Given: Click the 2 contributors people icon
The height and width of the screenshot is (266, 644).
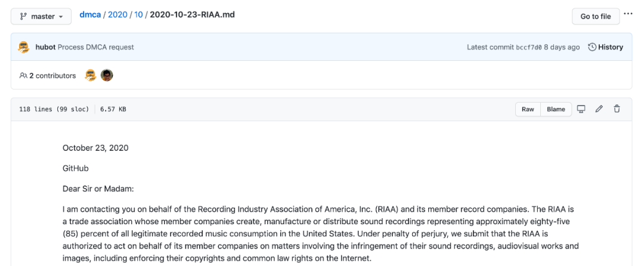Looking at the screenshot, I should pos(23,76).
